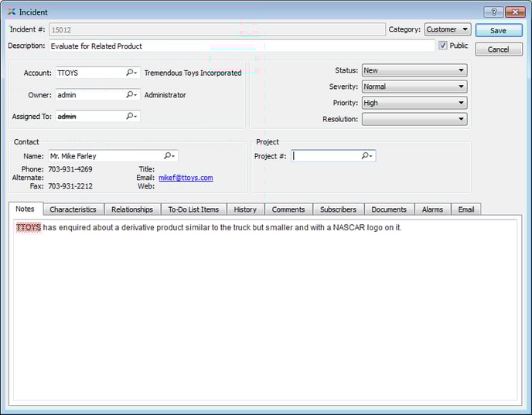
Task: Click the Owner search magnifier icon
Action: [131, 94]
